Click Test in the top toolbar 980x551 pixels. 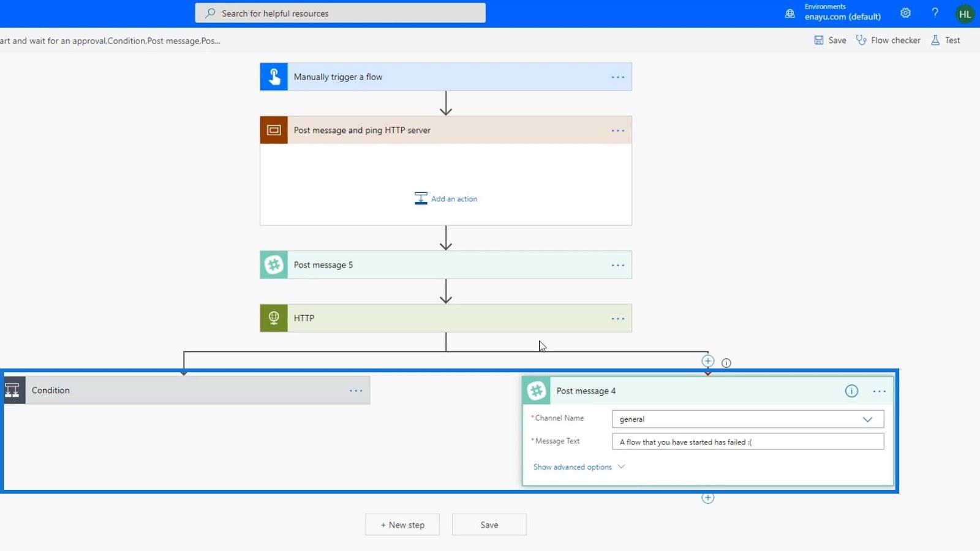coord(945,40)
